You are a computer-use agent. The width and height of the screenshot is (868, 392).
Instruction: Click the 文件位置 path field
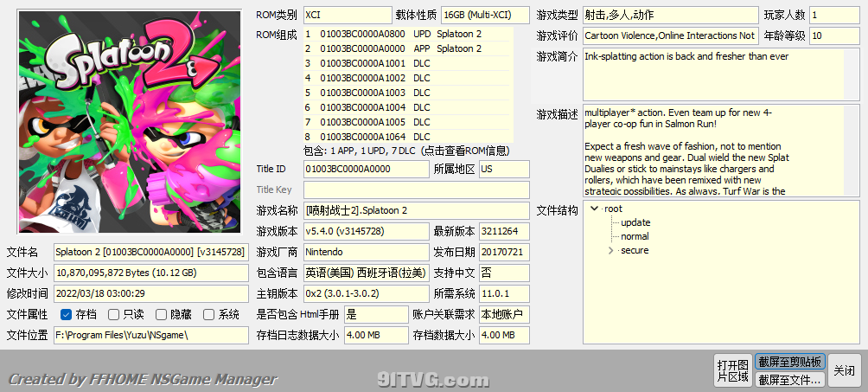[151, 336]
